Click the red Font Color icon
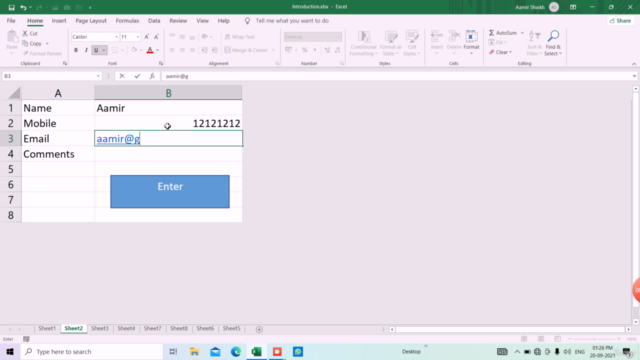Screen dimensions: 640x360 (x=150, y=50)
